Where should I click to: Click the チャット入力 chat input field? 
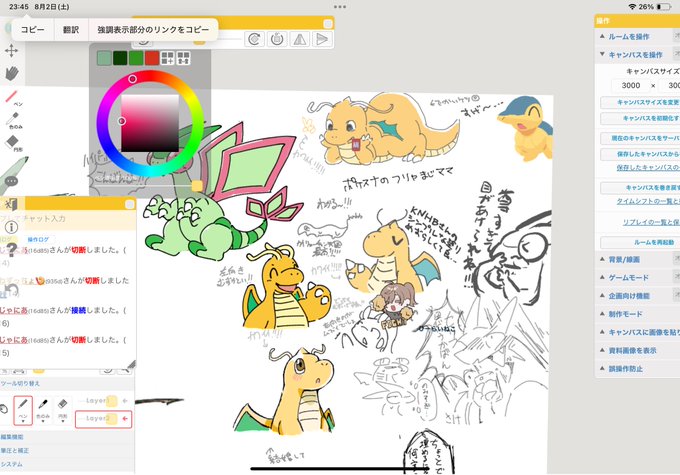click(x=68, y=219)
